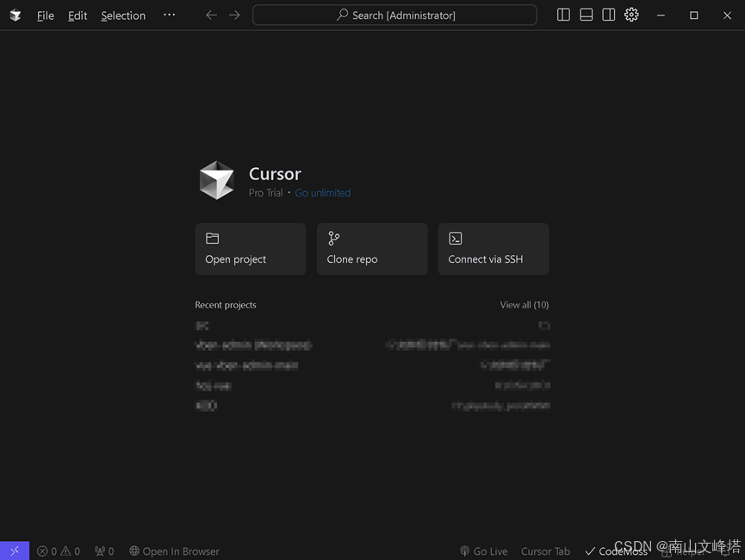Image resolution: width=745 pixels, height=560 pixels.
Task: Click the Open project card
Action: coord(251,249)
